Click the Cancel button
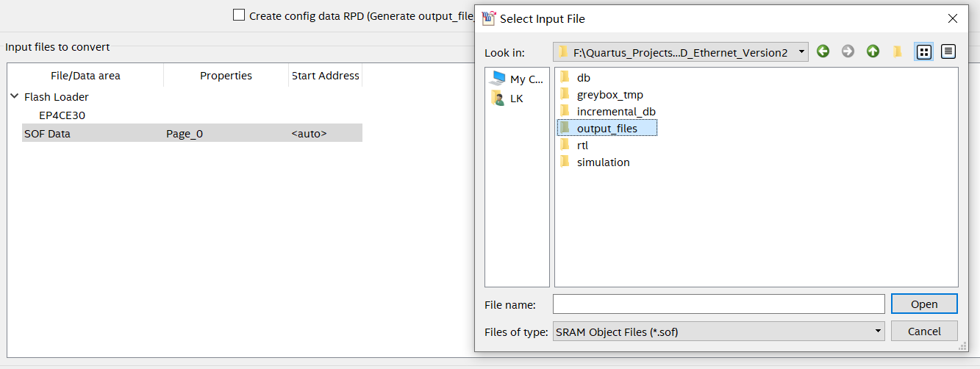Viewport: 980px width, 369px height. 924,332
